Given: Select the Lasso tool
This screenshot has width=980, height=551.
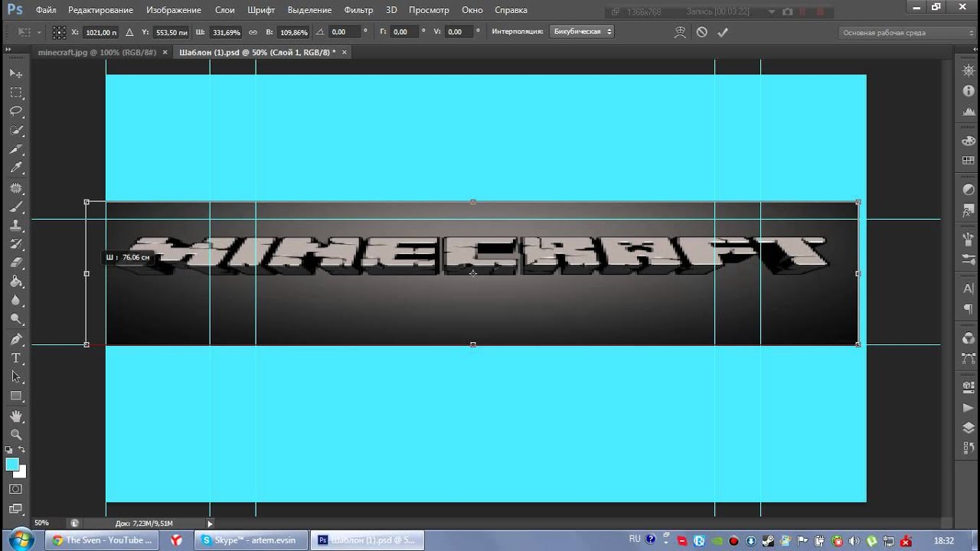Looking at the screenshot, I should [15, 112].
